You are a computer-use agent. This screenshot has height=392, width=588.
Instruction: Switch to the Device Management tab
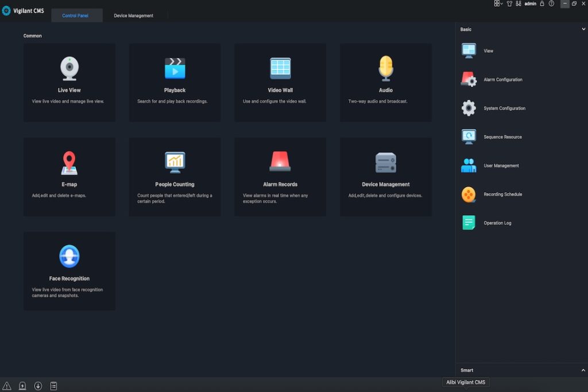click(x=133, y=15)
